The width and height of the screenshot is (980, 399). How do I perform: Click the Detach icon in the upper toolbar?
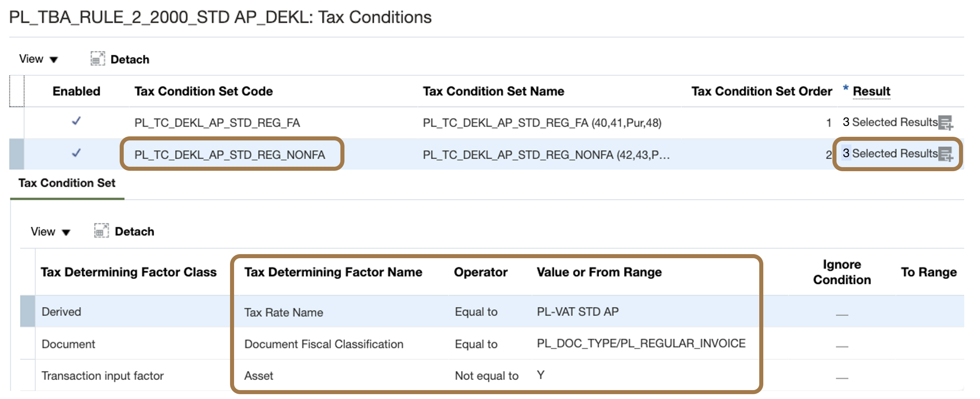pos(97,59)
